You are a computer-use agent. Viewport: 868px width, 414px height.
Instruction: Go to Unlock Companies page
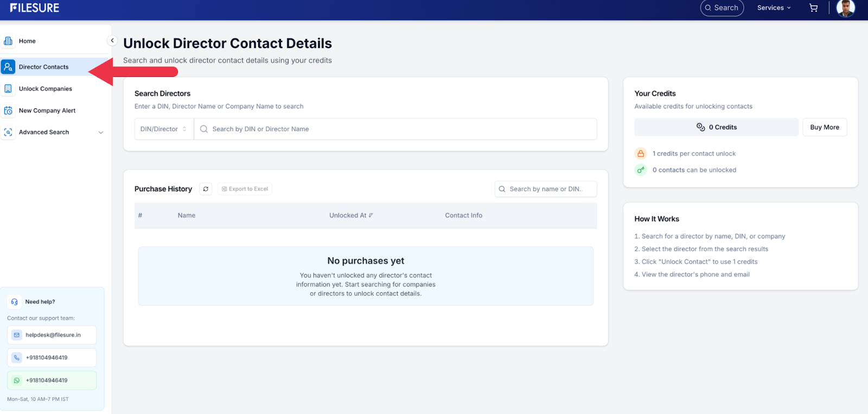(46, 89)
